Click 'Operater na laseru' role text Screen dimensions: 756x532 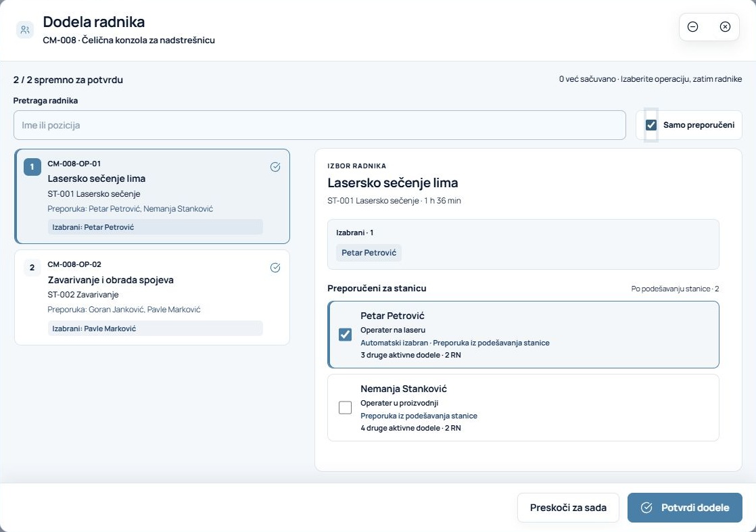point(393,330)
